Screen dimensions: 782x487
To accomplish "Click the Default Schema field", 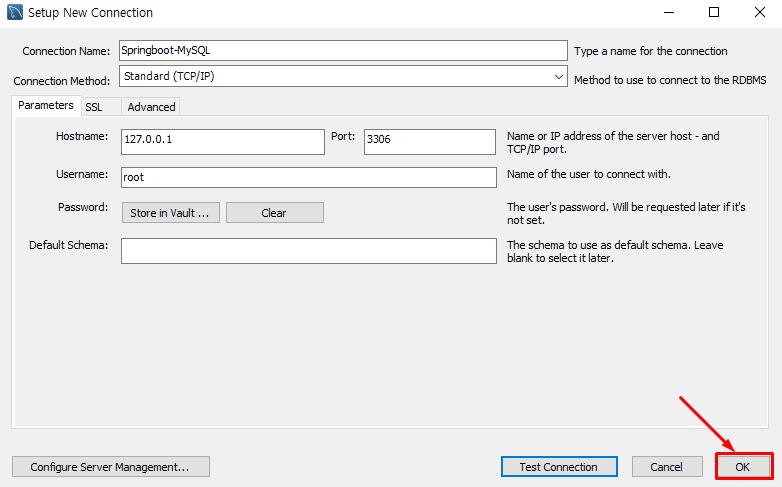I will pyautogui.click(x=309, y=250).
